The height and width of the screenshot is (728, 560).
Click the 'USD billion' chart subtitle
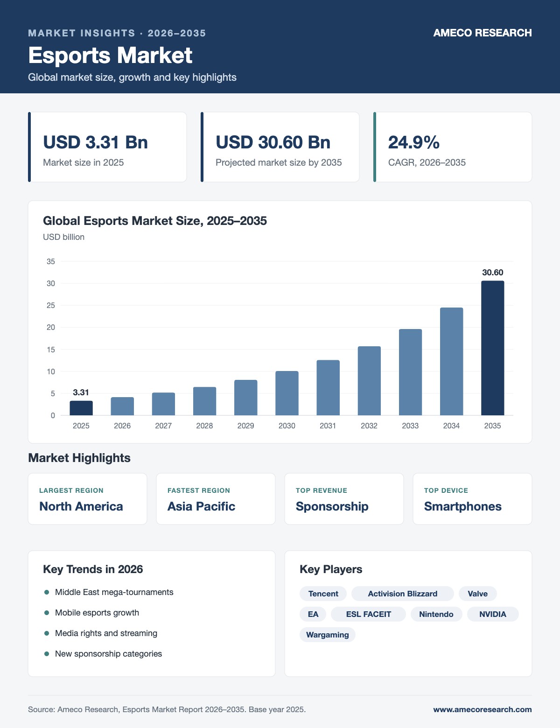(63, 237)
